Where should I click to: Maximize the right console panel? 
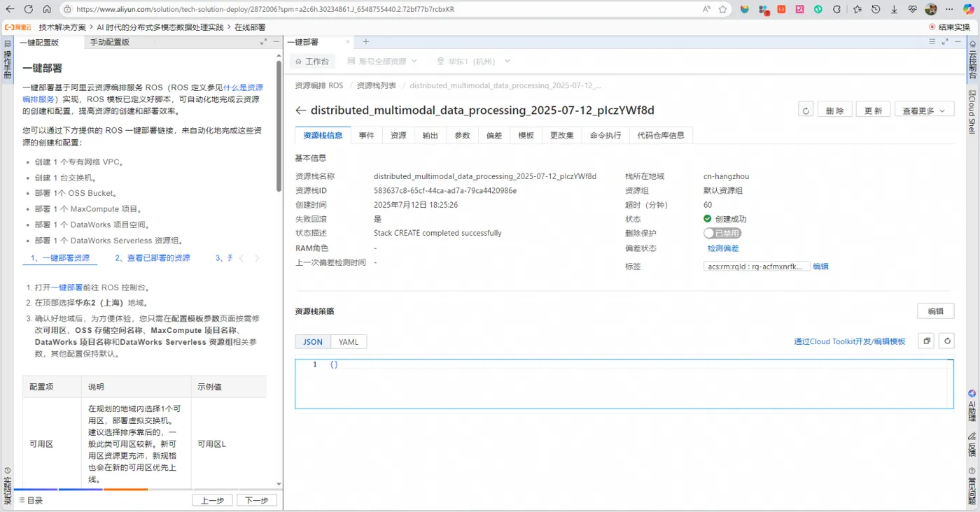pyautogui.click(x=945, y=42)
